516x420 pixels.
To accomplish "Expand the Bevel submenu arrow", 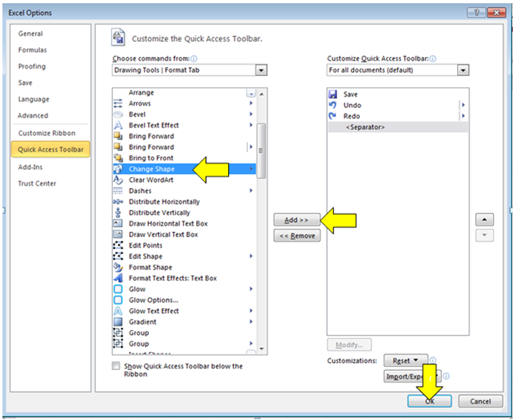I will [x=251, y=114].
